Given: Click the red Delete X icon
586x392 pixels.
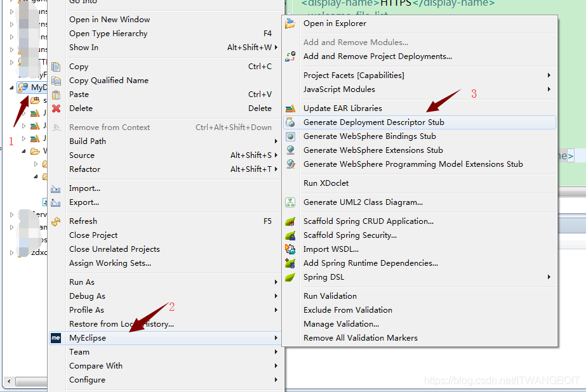Looking at the screenshot, I should (57, 108).
